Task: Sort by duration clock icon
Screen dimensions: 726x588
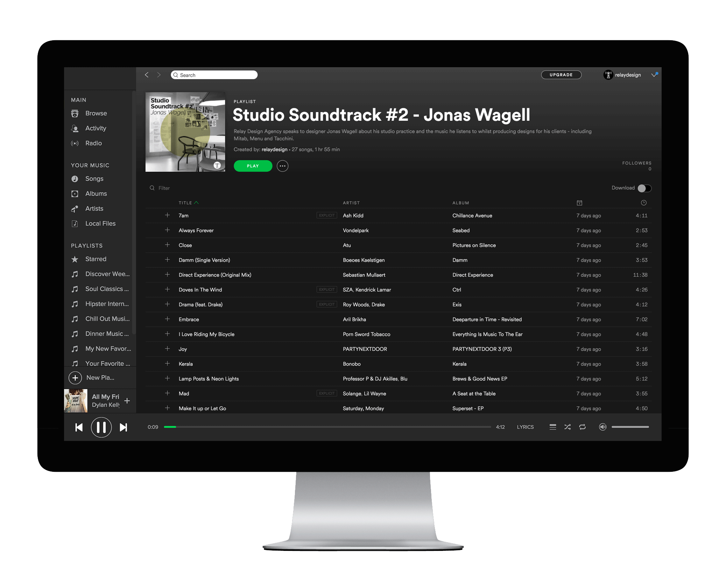Action: (643, 203)
